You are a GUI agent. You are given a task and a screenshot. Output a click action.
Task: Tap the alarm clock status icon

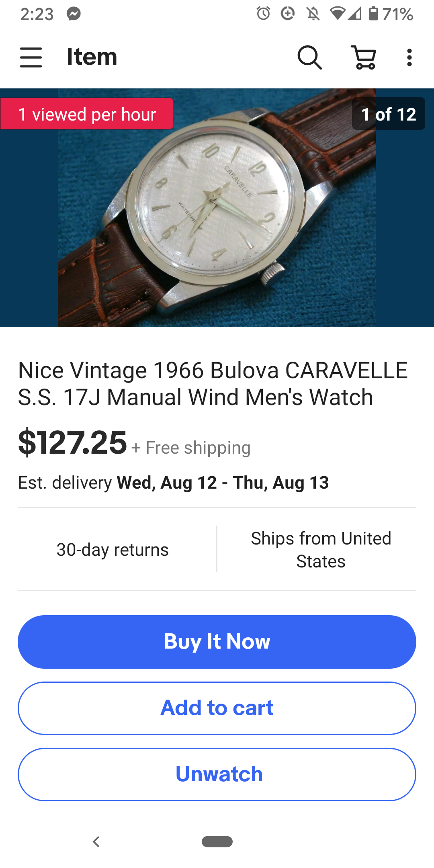click(x=264, y=14)
